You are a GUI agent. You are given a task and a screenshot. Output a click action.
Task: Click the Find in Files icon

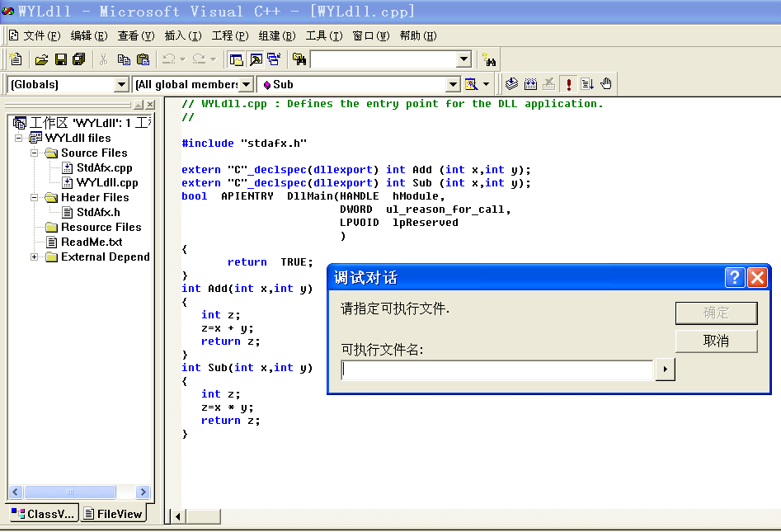pos(299,59)
